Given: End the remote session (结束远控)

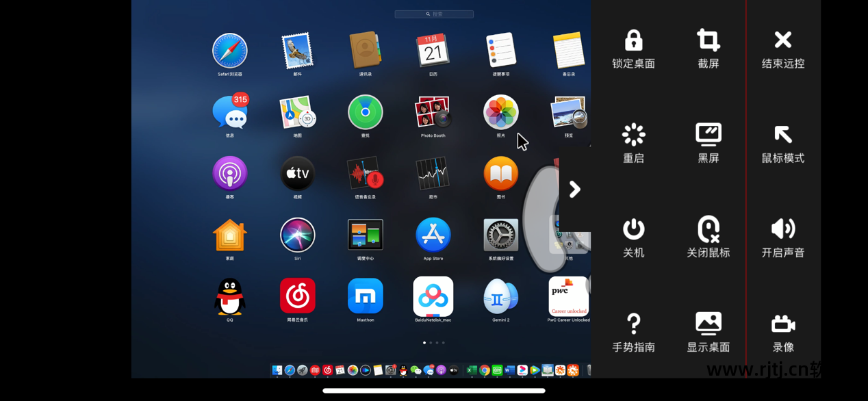Looking at the screenshot, I should 783,49.
